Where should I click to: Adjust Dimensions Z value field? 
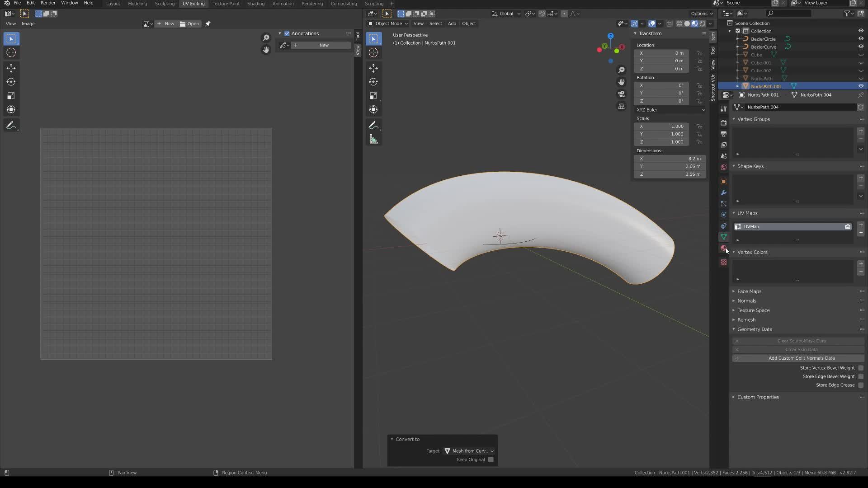tap(670, 174)
